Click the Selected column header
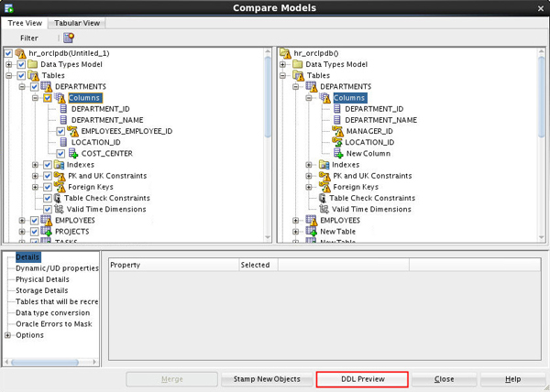The height and width of the screenshot is (392, 550). click(258, 265)
